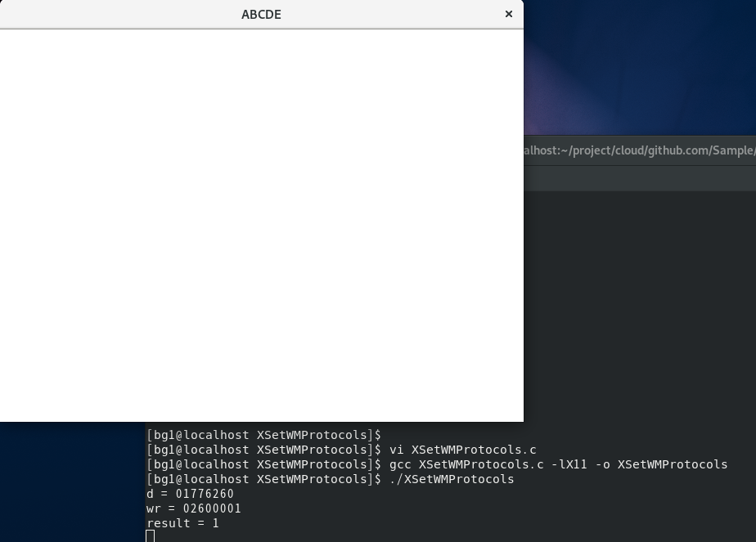Click the ABCDE window title bar

tap(261, 15)
